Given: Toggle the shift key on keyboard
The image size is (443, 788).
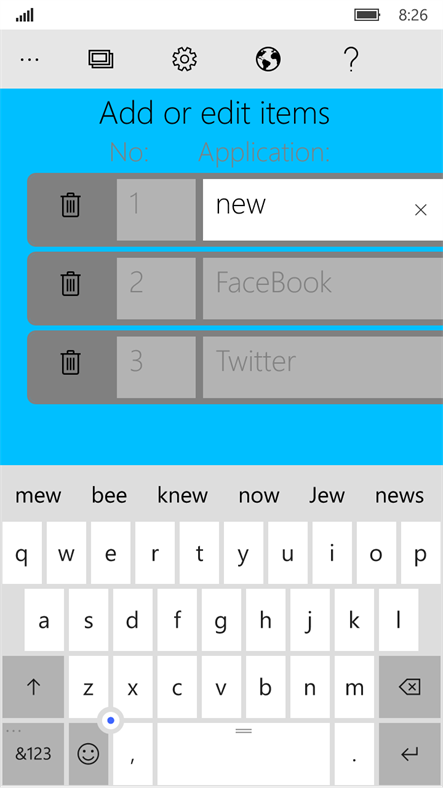Looking at the screenshot, I should 33,687.
